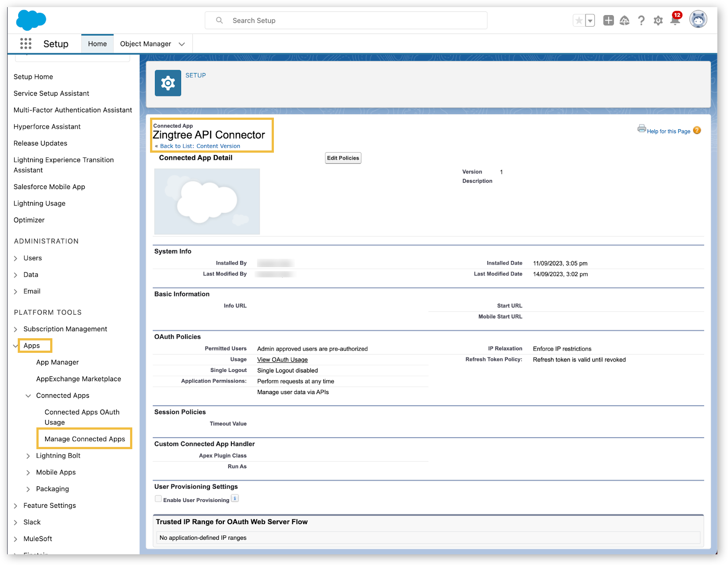
Task: Click the Salesforce cloud logo
Action: tap(31, 20)
